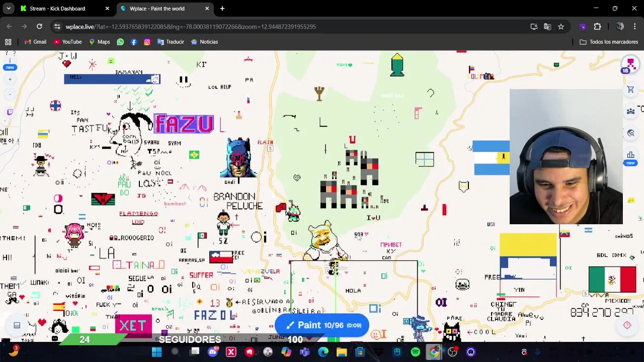Go back to previous page
This screenshot has width=644, height=362.
point(10,27)
